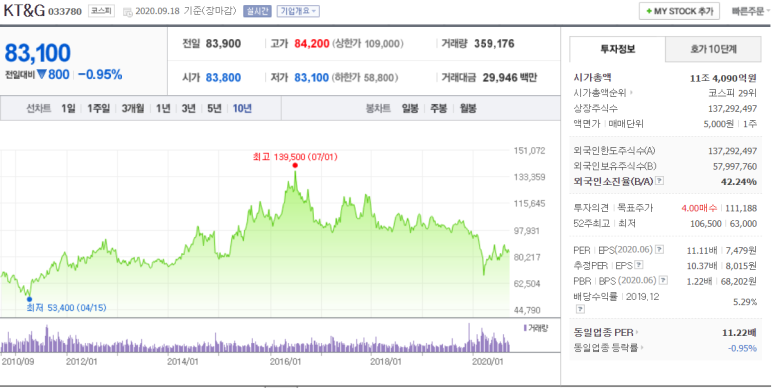Switch to the 호가10단계 tab
This screenshot has height=388, width=773.
coord(713,49)
